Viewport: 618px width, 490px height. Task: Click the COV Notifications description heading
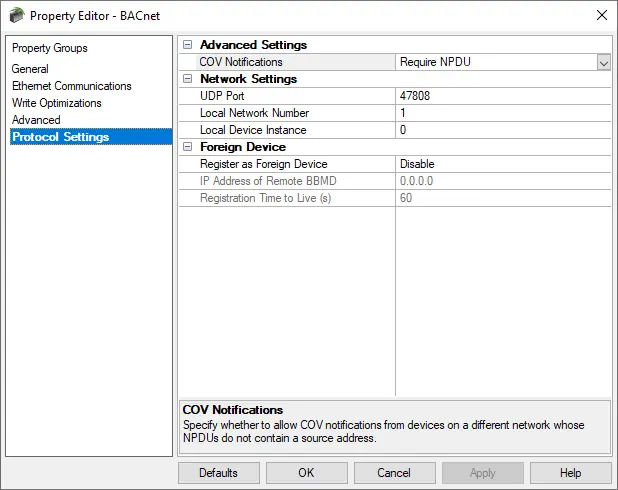233,410
